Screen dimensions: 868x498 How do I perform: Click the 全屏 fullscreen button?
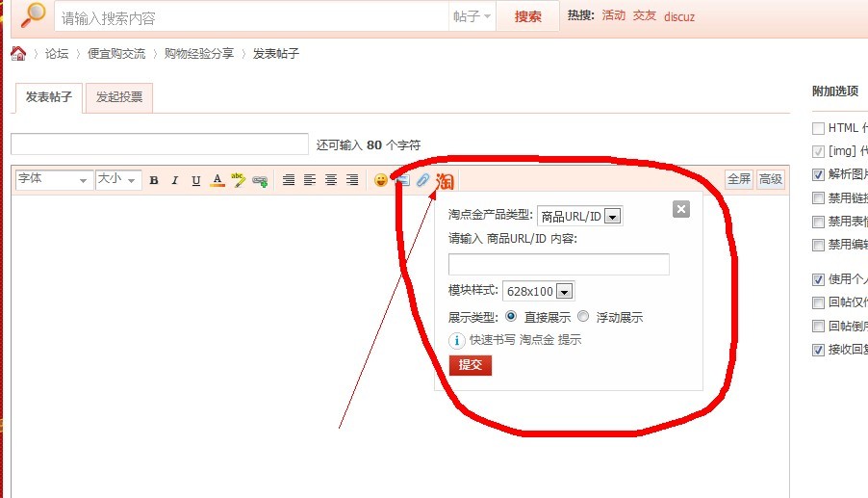(x=739, y=179)
